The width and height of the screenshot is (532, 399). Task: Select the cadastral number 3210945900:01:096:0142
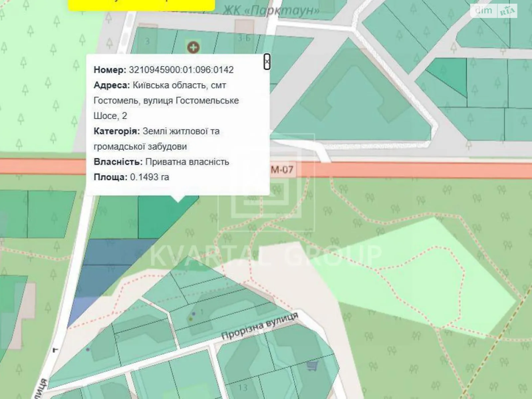click(181, 70)
